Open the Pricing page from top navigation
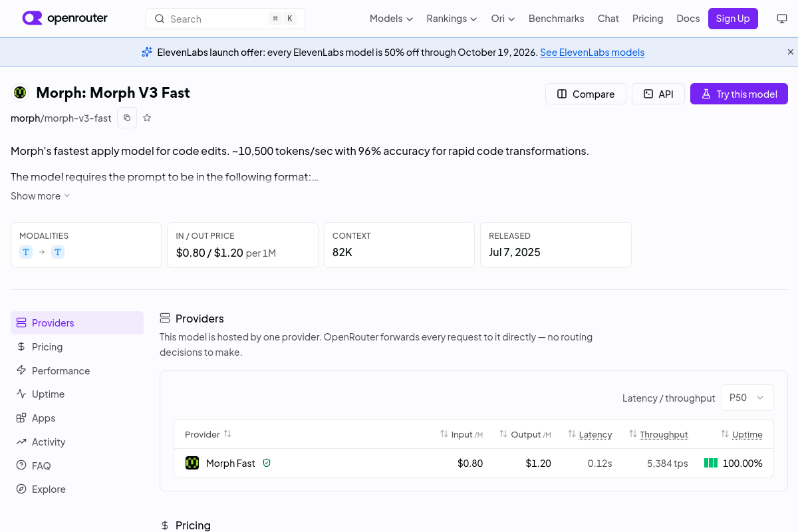Viewport: 798px width, 532px height. (648, 19)
